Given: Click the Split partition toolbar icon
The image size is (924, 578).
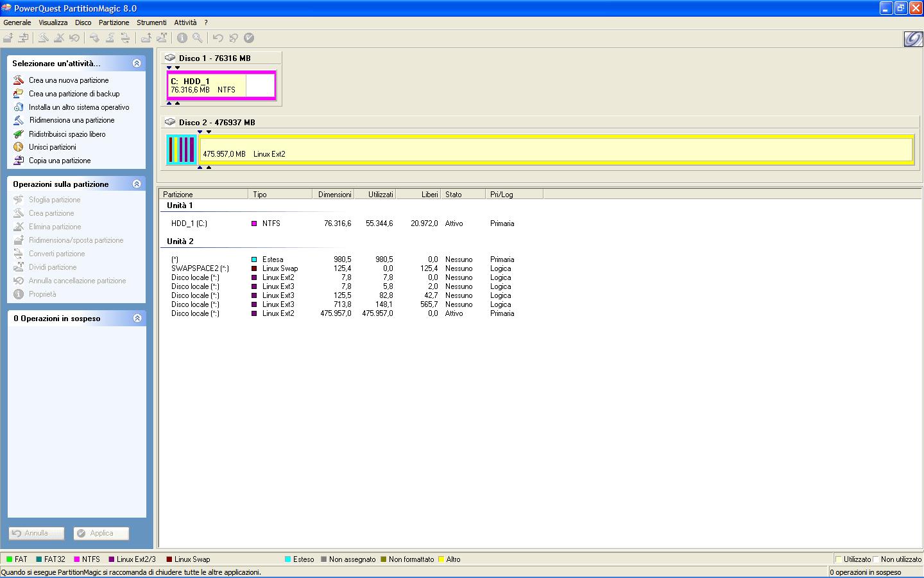Looking at the screenshot, I should tap(162, 38).
